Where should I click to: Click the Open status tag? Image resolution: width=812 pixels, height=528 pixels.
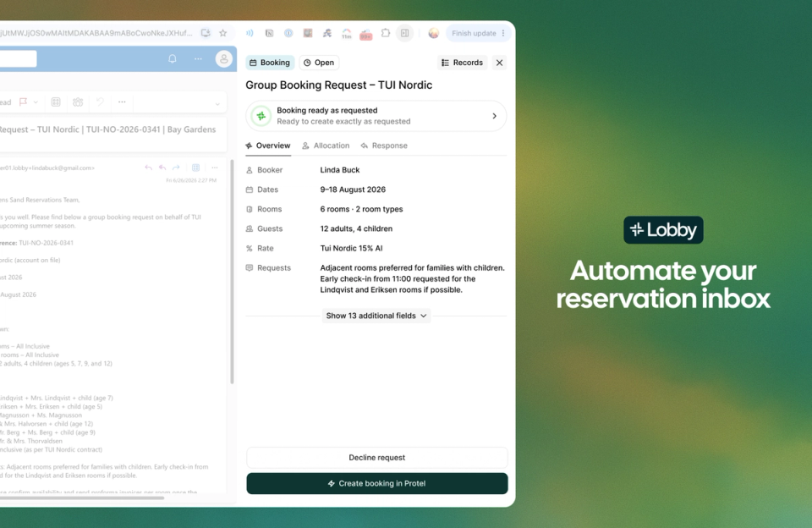click(319, 63)
